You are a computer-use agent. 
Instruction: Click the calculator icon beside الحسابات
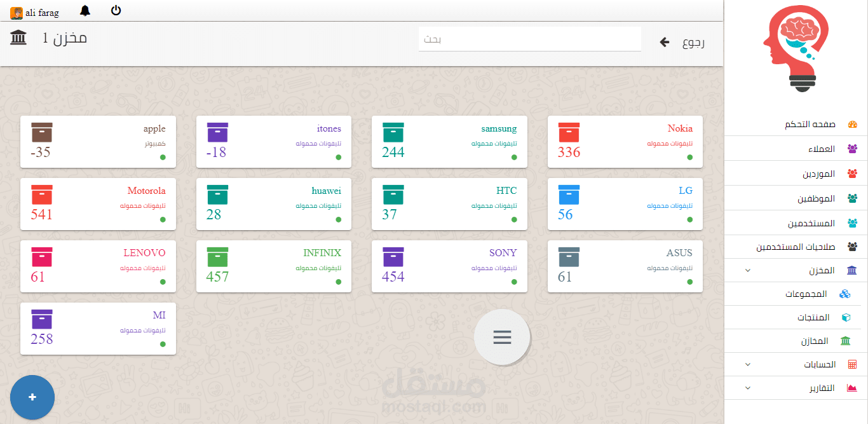click(852, 364)
